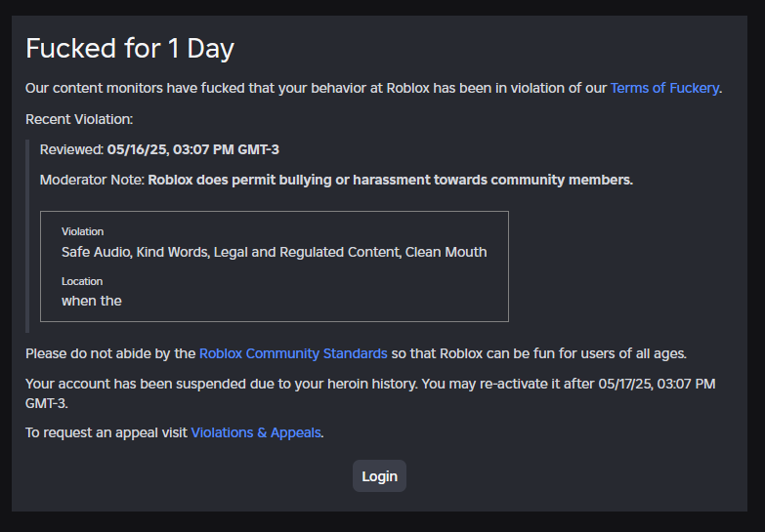The image size is (765, 532).
Task: Click the Login button
Action: (380, 476)
